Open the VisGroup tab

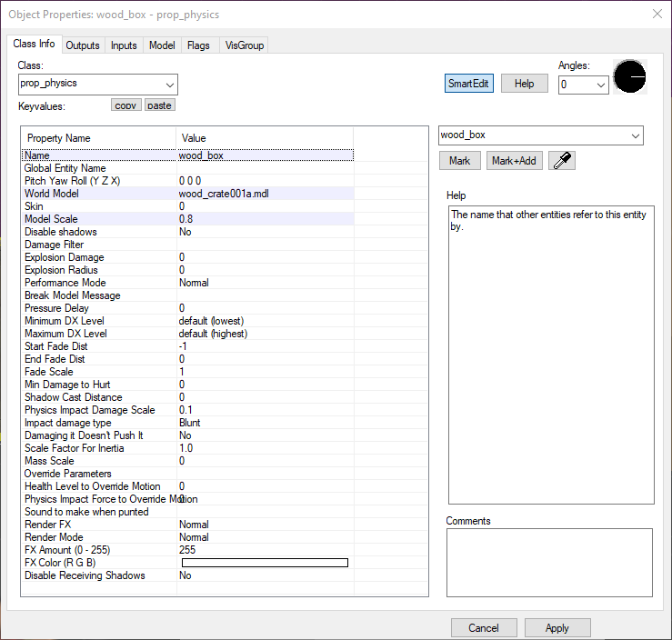point(245,45)
